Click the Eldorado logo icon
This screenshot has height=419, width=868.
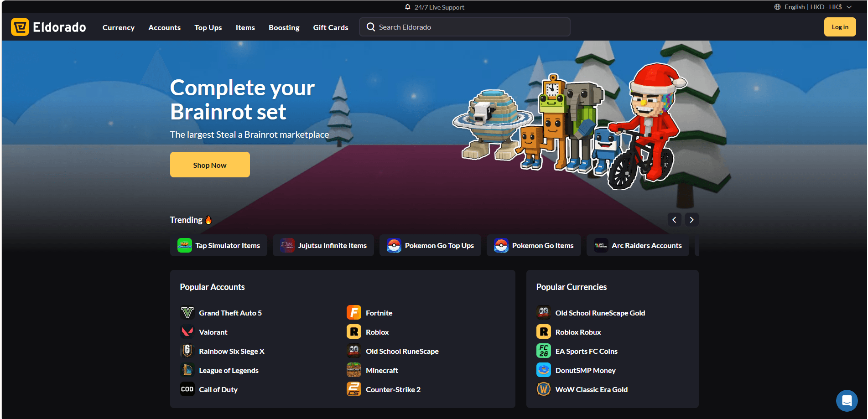point(20,27)
